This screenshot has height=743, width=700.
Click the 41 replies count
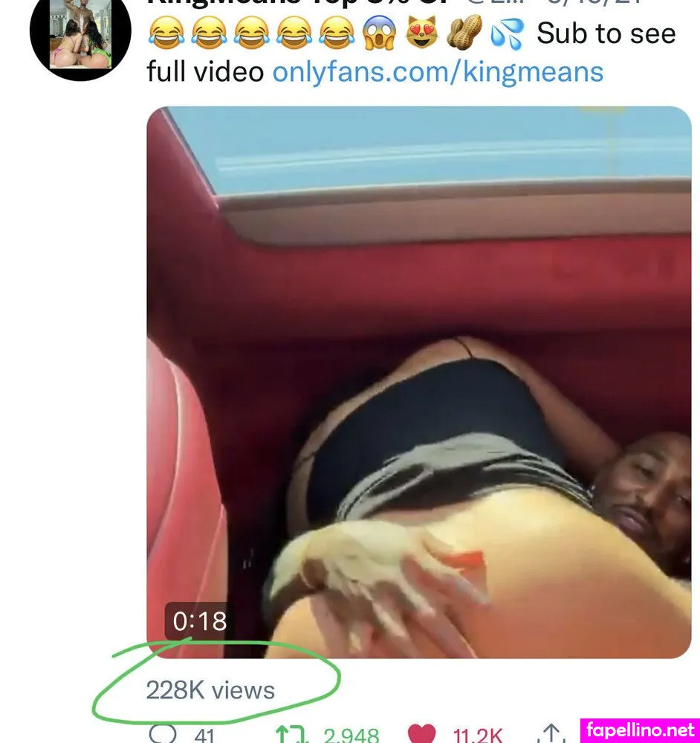[x=204, y=736]
